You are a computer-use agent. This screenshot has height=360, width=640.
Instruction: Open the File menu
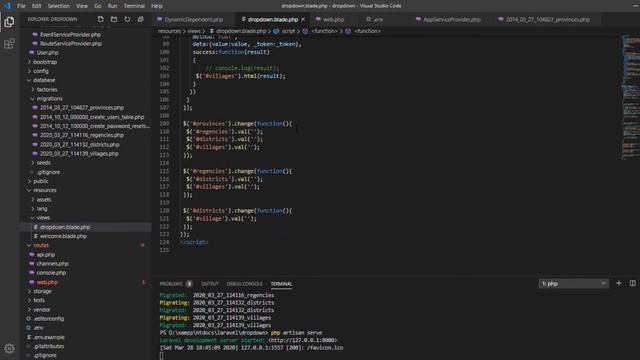tap(21, 6)
